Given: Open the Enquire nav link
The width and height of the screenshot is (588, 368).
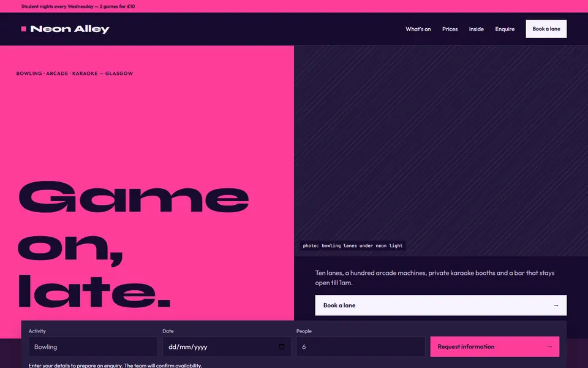Looking at the screenshot, I should point(505,29).
